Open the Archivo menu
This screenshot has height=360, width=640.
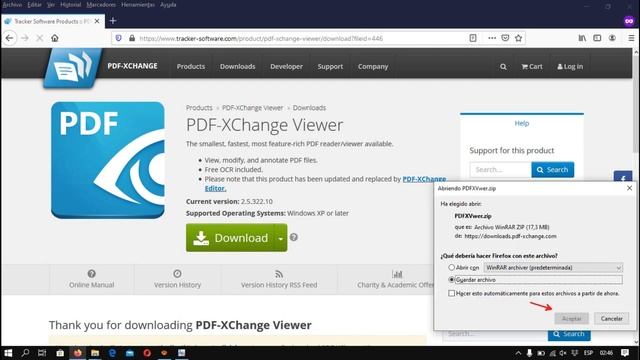[x=12, y=5]
